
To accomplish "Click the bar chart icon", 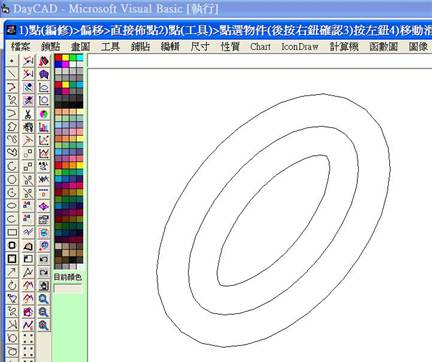I will pos(44,127).
